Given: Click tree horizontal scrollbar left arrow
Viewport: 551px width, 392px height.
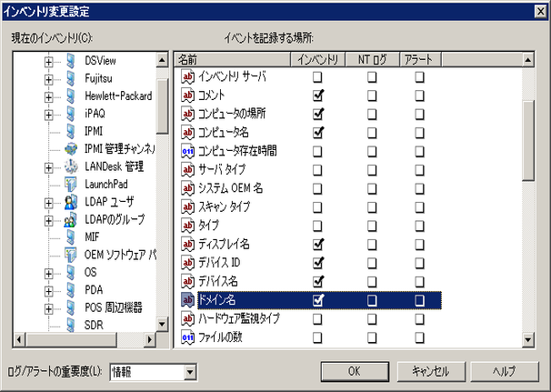Looking at the screenshot, I should pos(19,339).
